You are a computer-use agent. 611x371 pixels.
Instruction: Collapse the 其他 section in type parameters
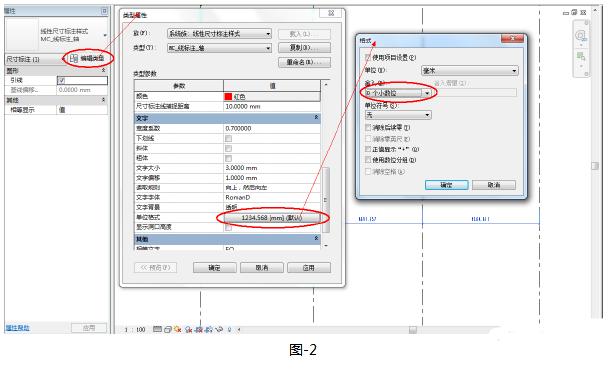(316, 238)
